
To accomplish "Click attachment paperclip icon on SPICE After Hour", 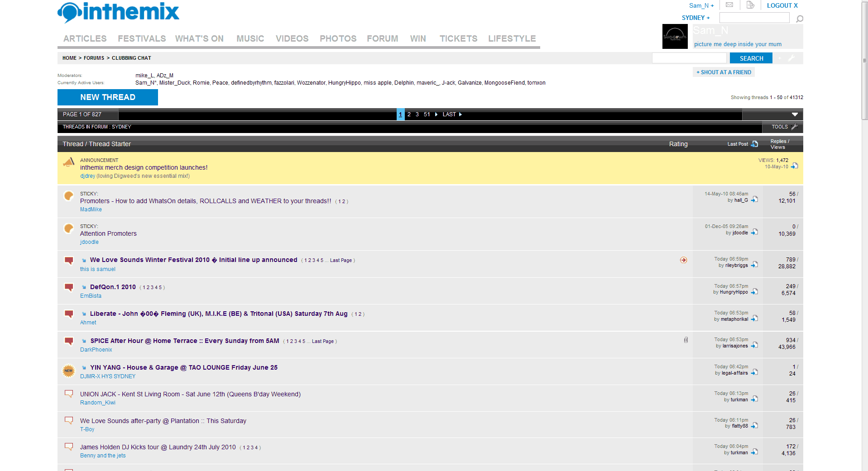I will point(686,340).
